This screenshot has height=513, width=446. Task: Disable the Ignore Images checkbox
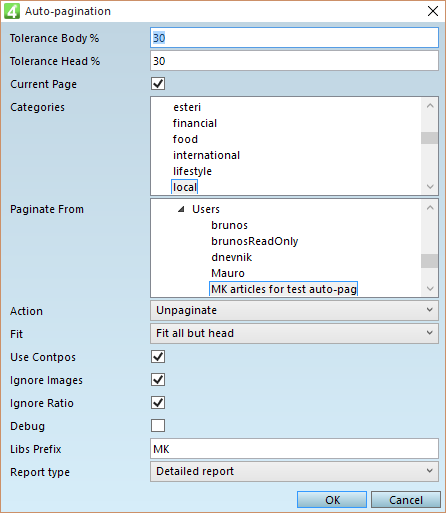point(158,380)
